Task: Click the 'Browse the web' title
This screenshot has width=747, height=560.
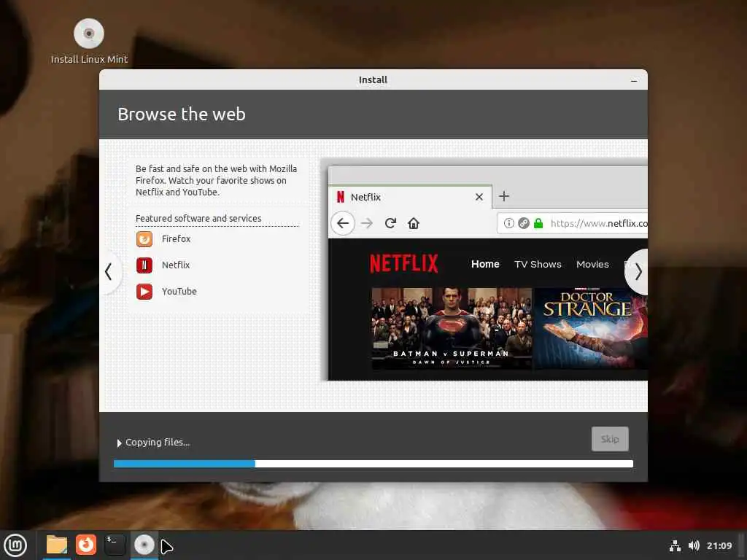Action: coord(182,114)
